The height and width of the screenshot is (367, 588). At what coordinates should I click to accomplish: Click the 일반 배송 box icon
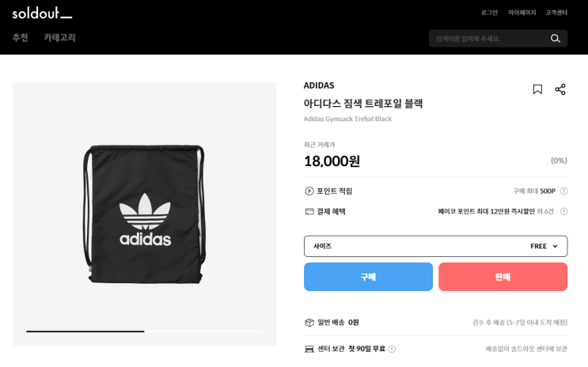pos(309,322)
